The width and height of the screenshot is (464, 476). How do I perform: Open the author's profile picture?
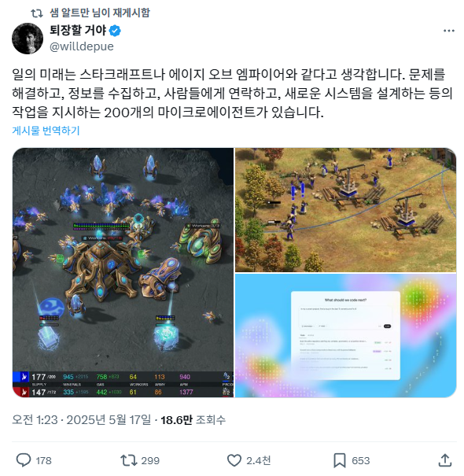click(28, 39)
